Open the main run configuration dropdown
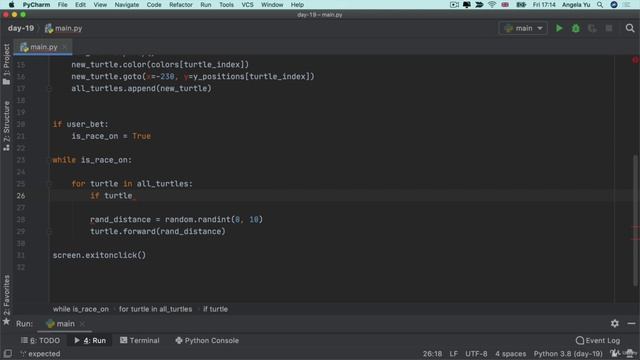640x360 pixels. (523, 28)
